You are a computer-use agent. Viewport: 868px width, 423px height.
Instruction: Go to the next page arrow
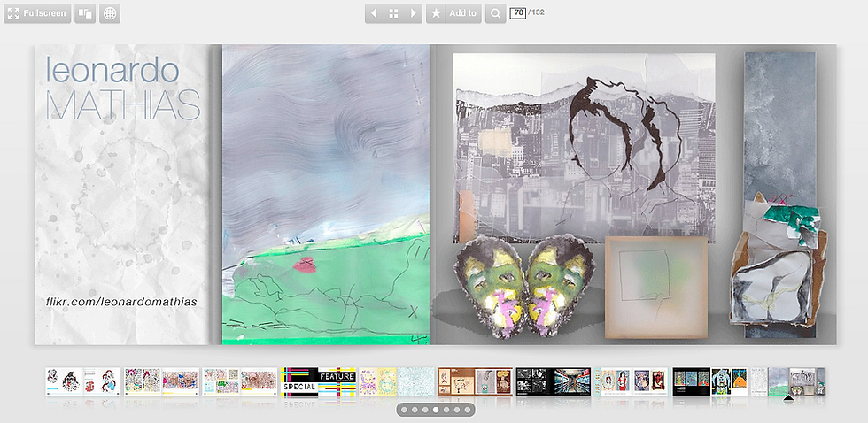tap(413, 13)
